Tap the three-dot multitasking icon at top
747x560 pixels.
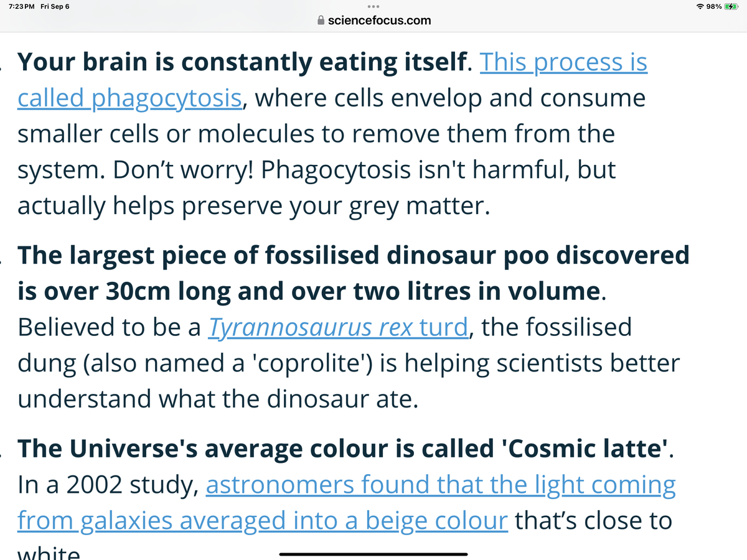coord(374,7)
